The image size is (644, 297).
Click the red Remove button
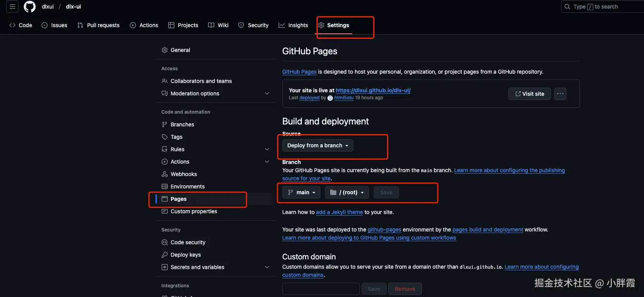405,289
